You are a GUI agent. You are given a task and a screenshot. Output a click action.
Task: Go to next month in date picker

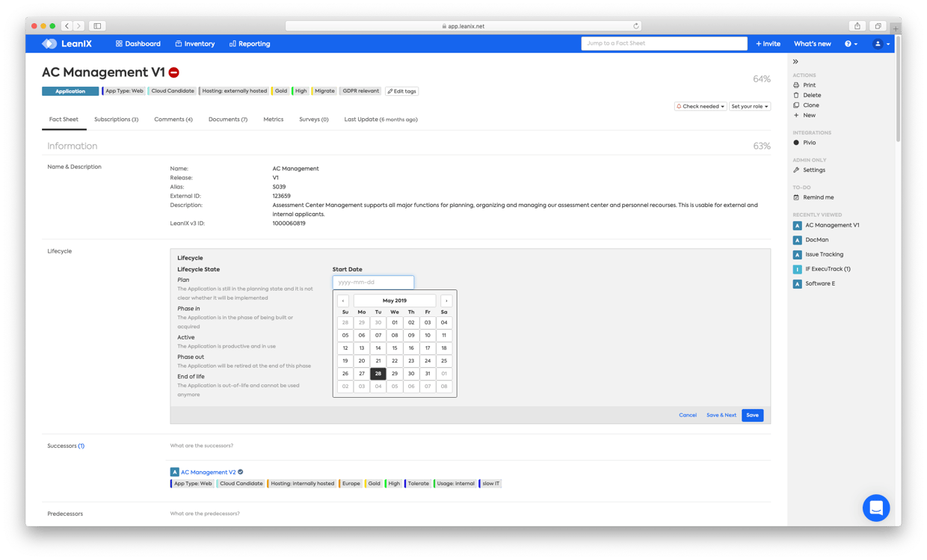click(x=446, y=300)
